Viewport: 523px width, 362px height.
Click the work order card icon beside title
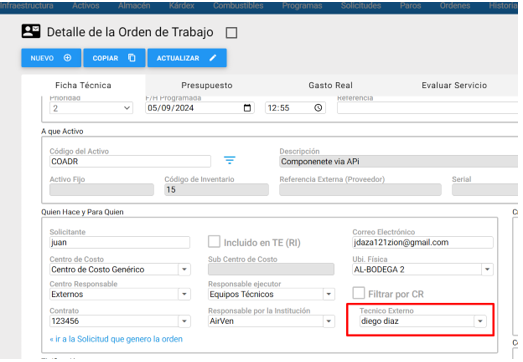tap(31, 31)
